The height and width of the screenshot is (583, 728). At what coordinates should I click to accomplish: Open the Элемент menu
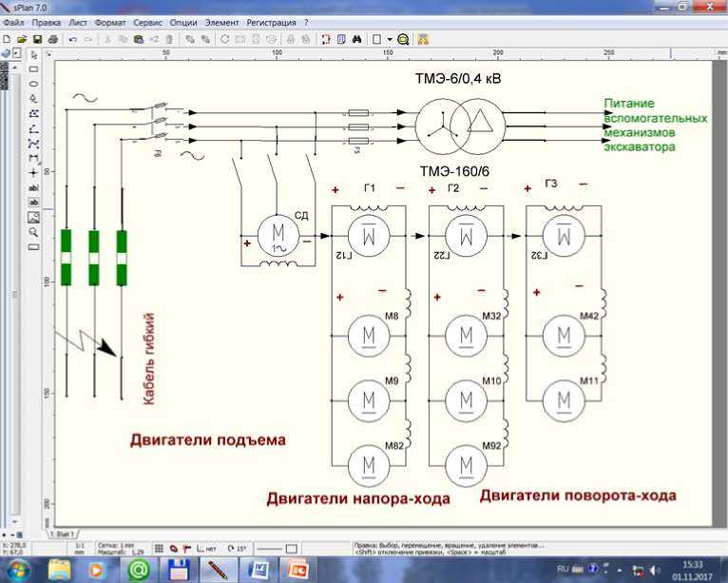point(222,22)
